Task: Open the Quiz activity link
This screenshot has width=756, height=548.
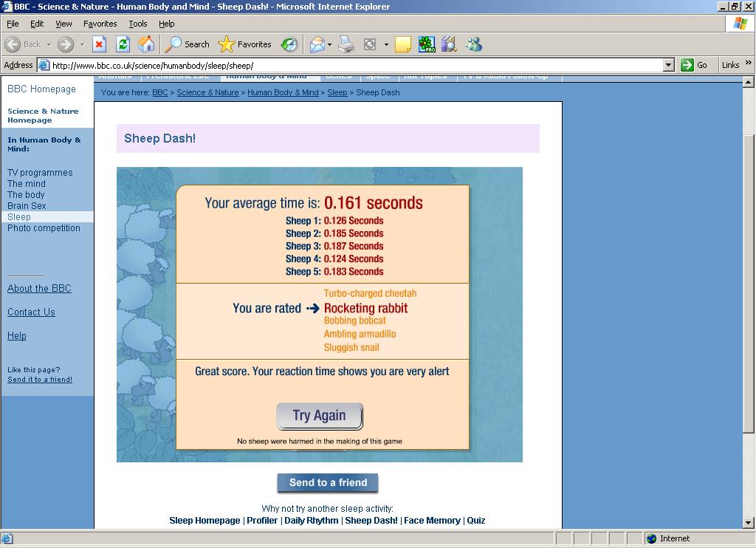Action: (x=476, y=521)
